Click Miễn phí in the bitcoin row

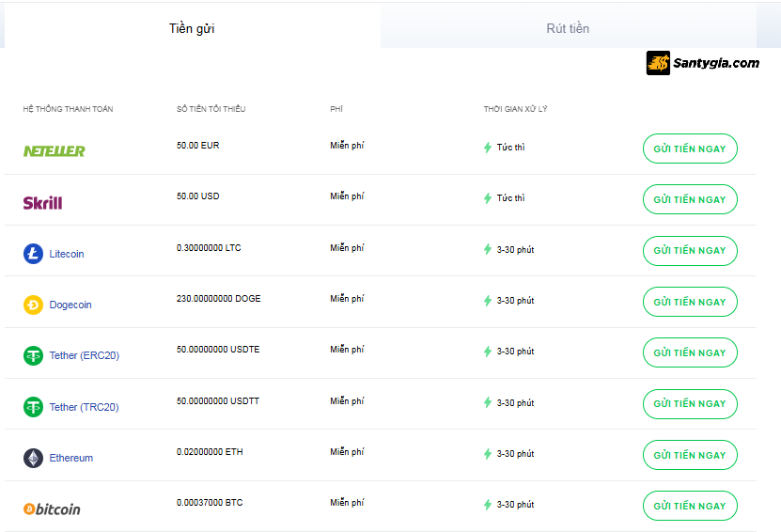347,503
